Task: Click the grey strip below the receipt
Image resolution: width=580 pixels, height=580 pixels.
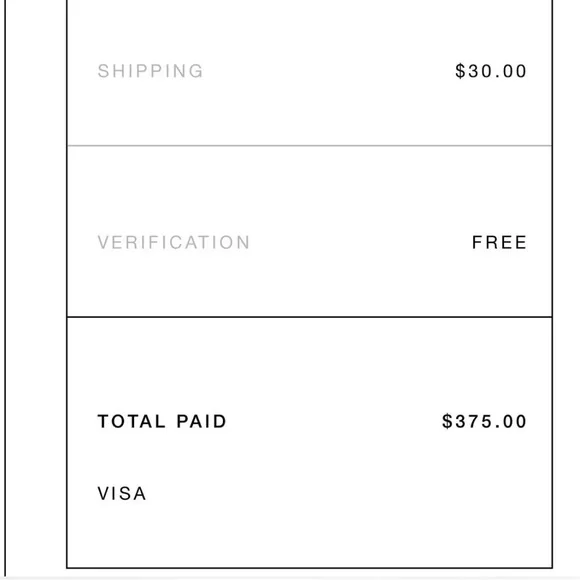Action: [x=290, y=578]
